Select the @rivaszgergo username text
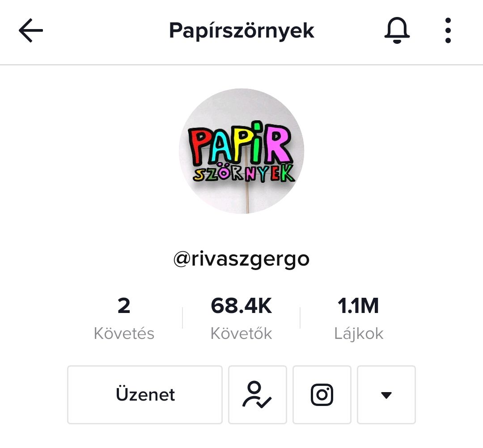The image size is (483, 448). (x=241, y=260)
